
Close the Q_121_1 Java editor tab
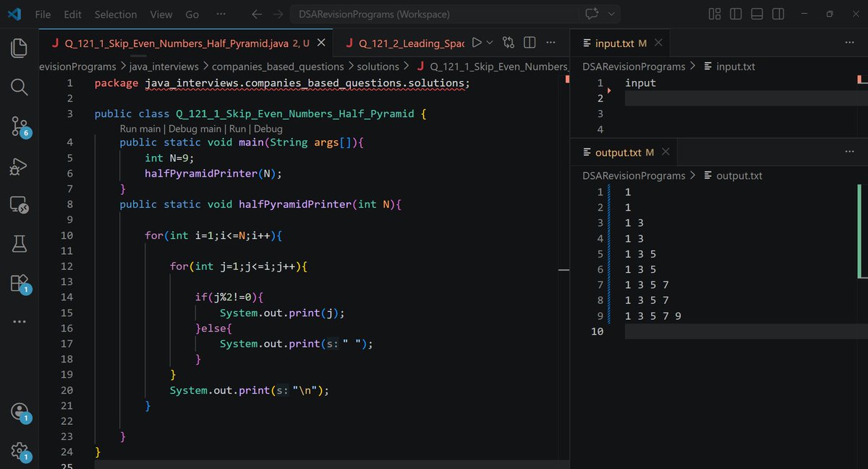(x=321, y=43)
